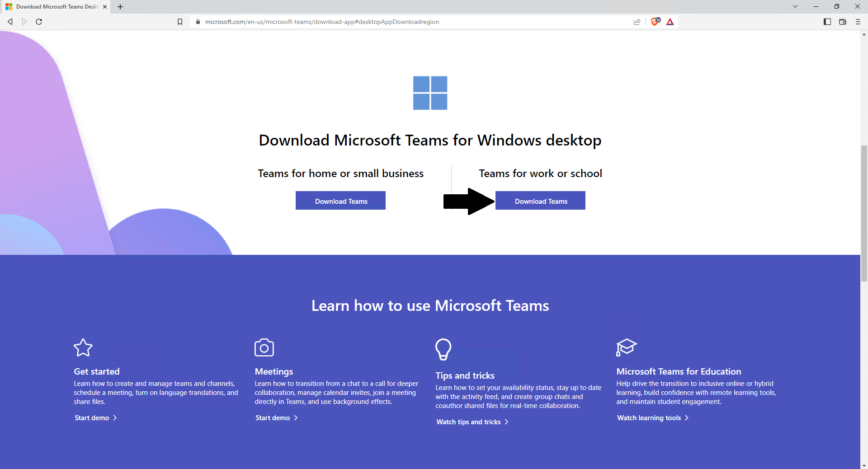The width and height of the screenshot is (868, 469).
Task: Click the Microsoft Teams for Education heading
Action: (679, 371)
